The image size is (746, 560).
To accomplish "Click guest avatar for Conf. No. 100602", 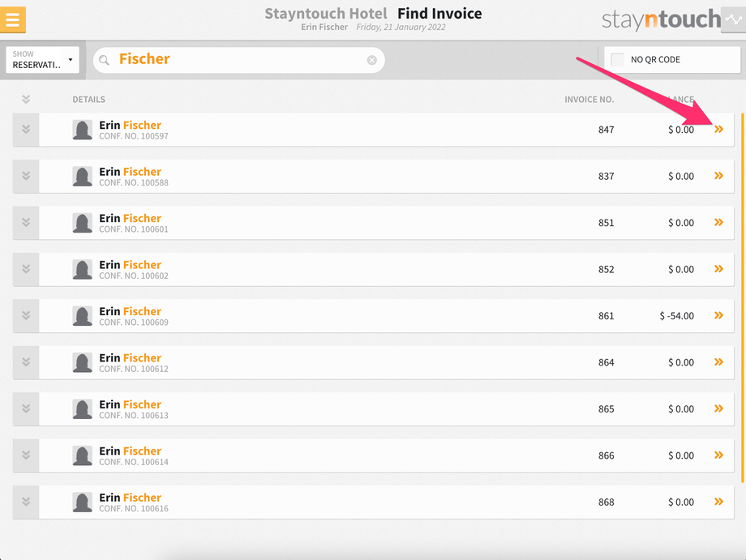I will coord(83,270).
